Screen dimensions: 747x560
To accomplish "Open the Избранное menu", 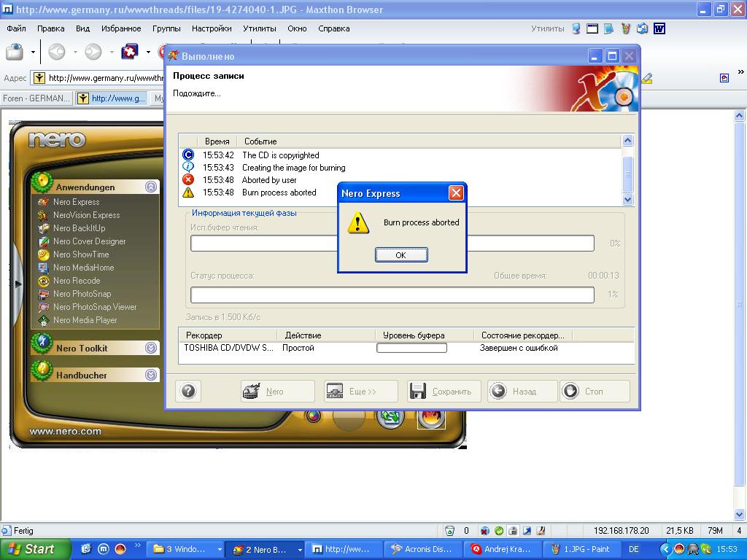I will click(121, 28).
